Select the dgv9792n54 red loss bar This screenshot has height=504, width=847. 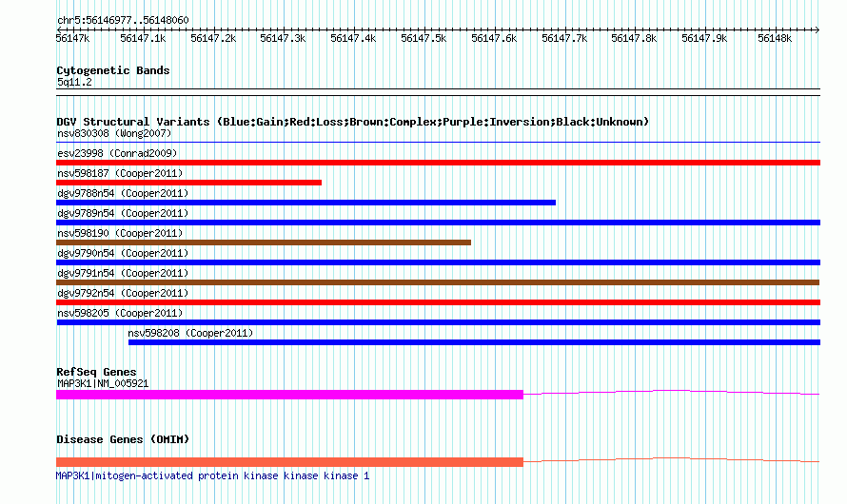pyautogui.click(x=438, y=302)
